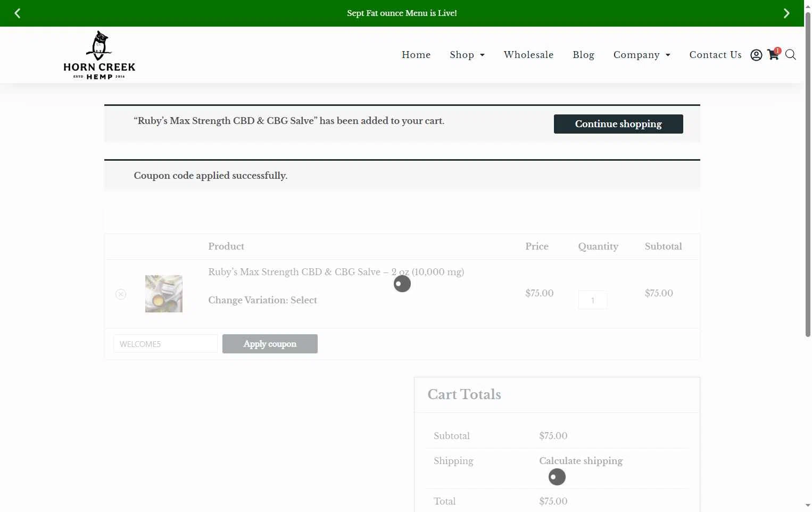Viewport: 812px width, 512px height.
Task: Open the Horn Creek Hemp logo homepage
Action: 99,55
